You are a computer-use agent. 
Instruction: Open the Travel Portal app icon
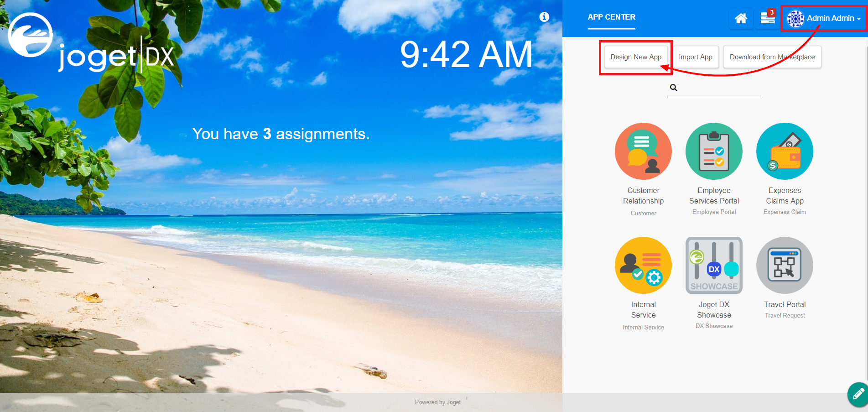click(x=785, y=265)
